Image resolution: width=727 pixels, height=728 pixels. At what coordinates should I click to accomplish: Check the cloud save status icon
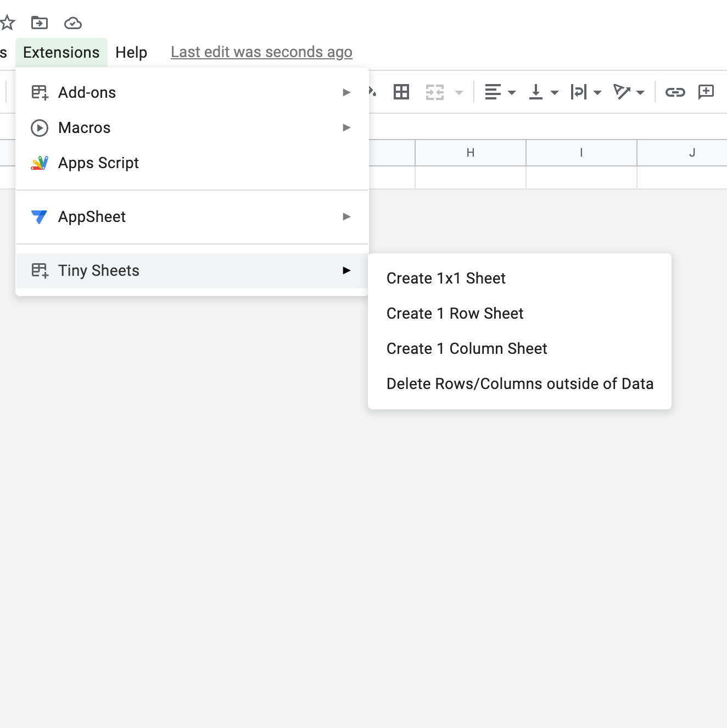(x=72, y=23)
